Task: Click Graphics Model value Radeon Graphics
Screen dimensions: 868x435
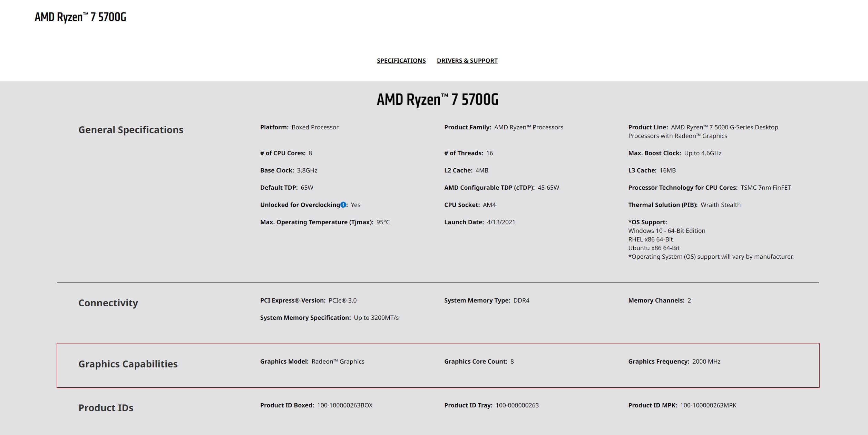Action: point(338,362)
